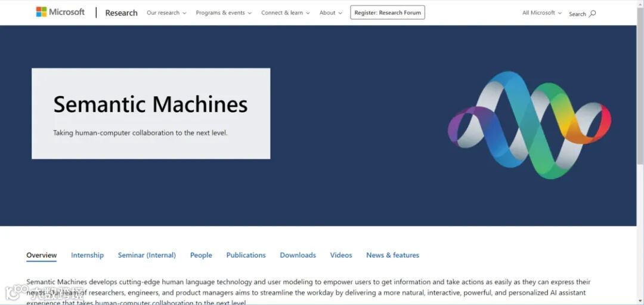The width and height of the screenshot is (644, 305).
Task: Open the Seminar (Internal) tab
Action: click(x=147, y=255)
